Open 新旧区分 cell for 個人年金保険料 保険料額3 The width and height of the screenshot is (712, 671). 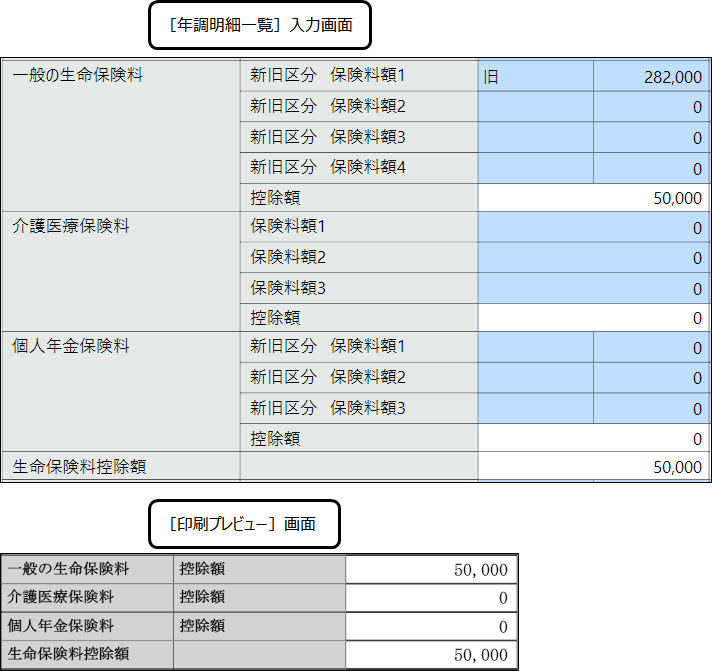[x=535, y=409]
